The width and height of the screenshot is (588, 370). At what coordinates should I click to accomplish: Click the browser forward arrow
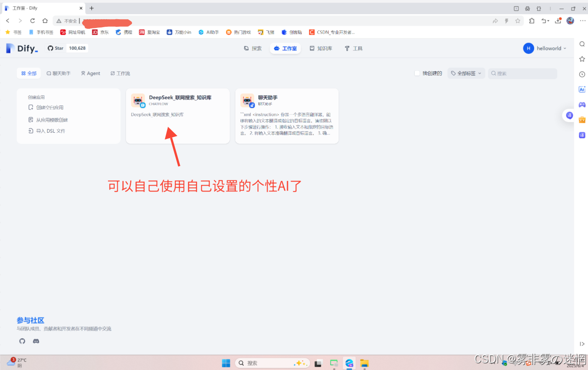point(20,21)
